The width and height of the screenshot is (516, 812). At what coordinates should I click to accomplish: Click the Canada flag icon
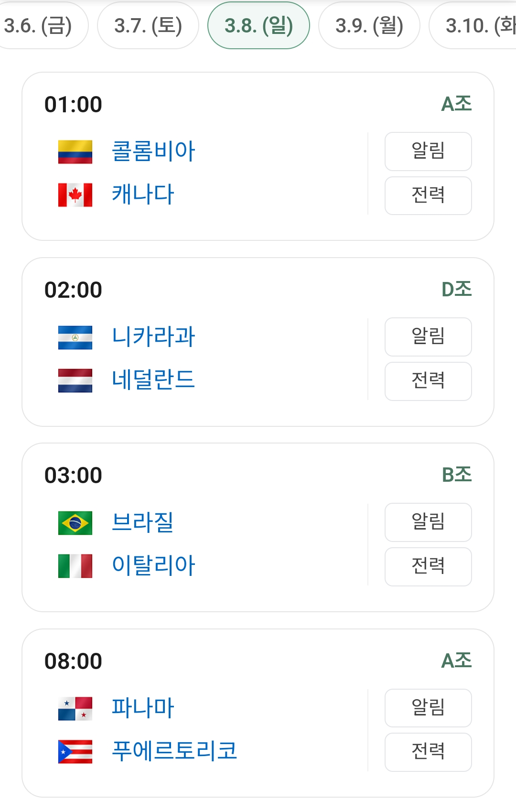click(75, 195)
